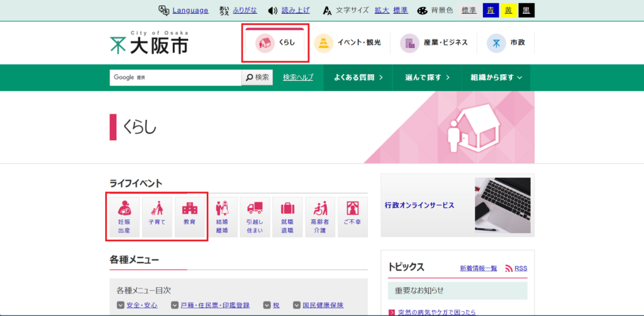
Task: Click the 結婚離婚 couple icon
Action: click(x=222, y=217)
